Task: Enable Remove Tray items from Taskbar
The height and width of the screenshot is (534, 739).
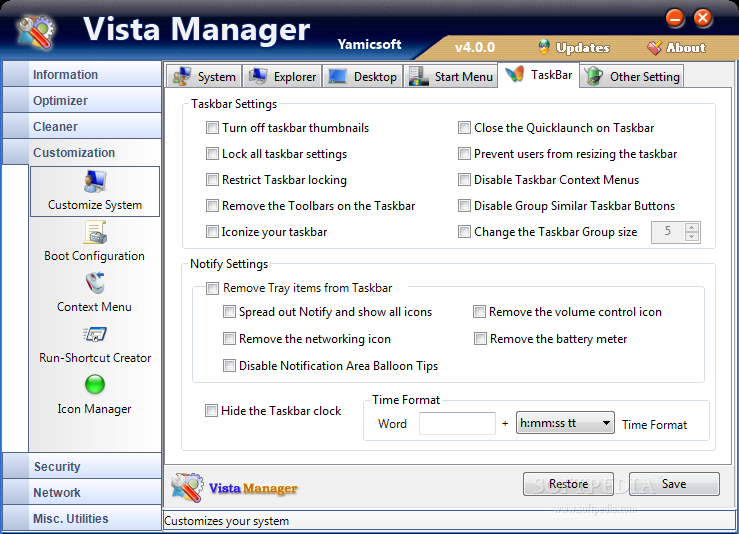Action: coord(213,288)
